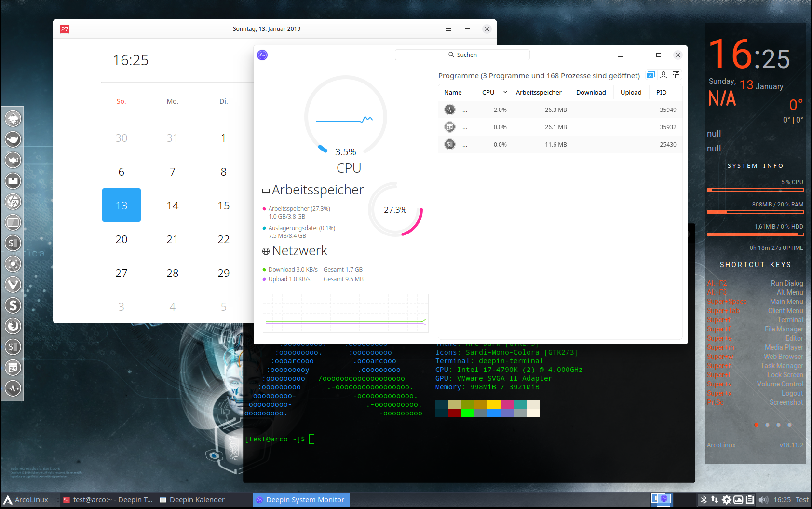Image resolution: width=812 pixels, height=509 pixels.
Task: Launch Inkscape from the left dock
Action: (x=13, y=118)
